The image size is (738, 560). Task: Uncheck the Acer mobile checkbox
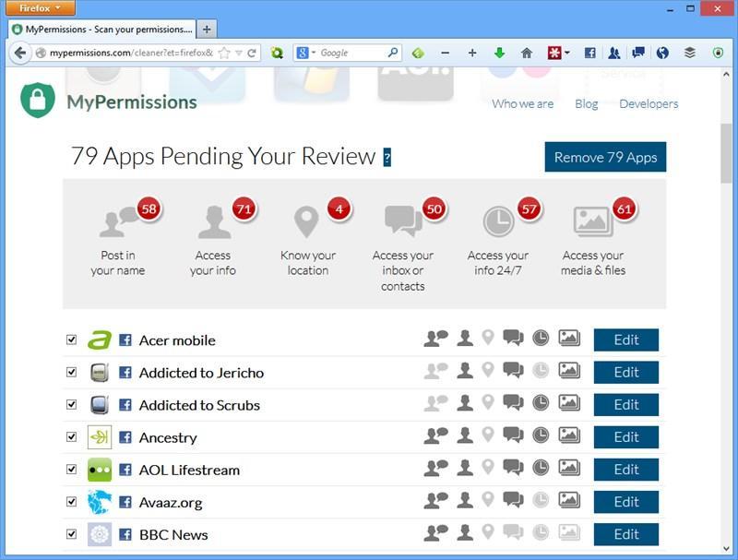click(x=72, y=340)
